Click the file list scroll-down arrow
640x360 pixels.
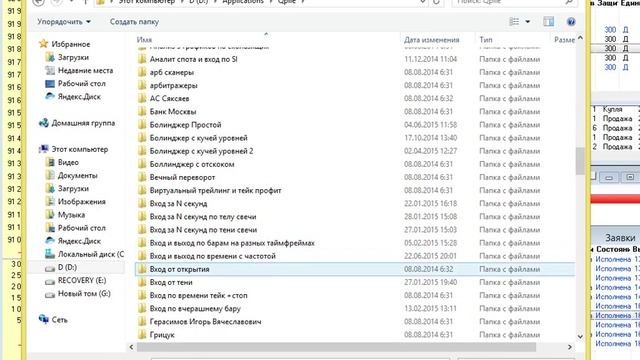pyautogui.click(x=580, y=336)
